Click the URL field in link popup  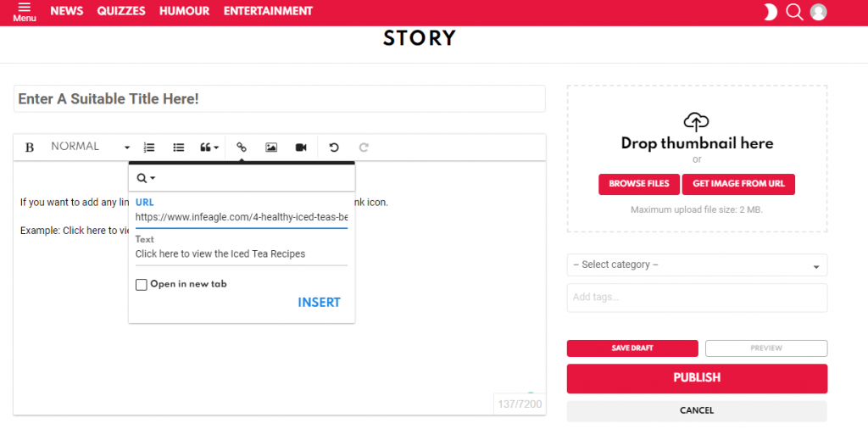pyautogui.click(x=242, y=217)
